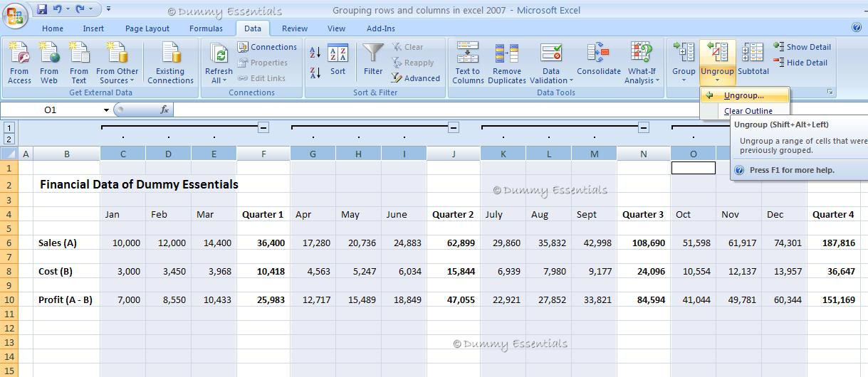Open Outline dialog launcher
Viewport: 868px width, 377px height.
point(830,92)
